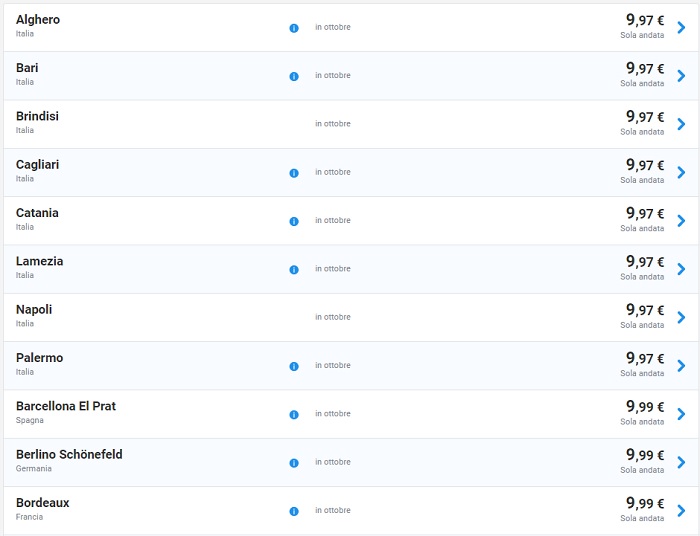Click 'Francia' under Bordeaux
Screen dimensions: 700x536
pyautogui.click(x=29, y=517)
